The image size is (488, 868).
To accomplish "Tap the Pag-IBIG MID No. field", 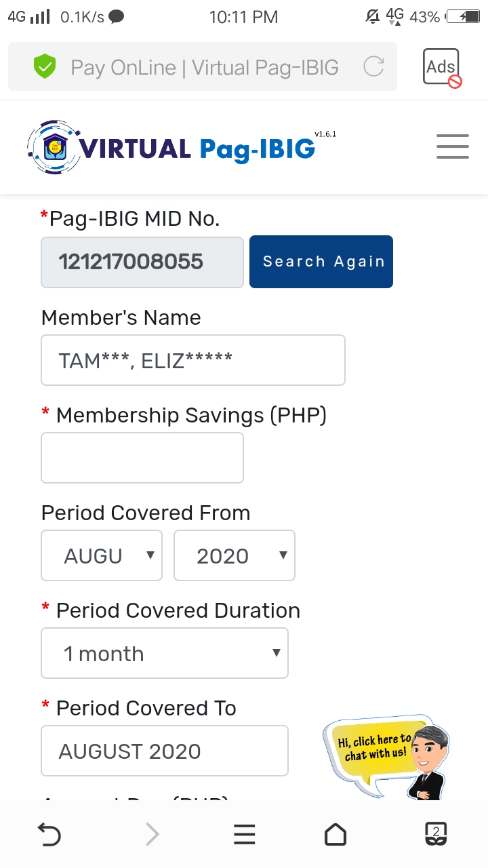I will pyautogui.click(x=142, y=262).
